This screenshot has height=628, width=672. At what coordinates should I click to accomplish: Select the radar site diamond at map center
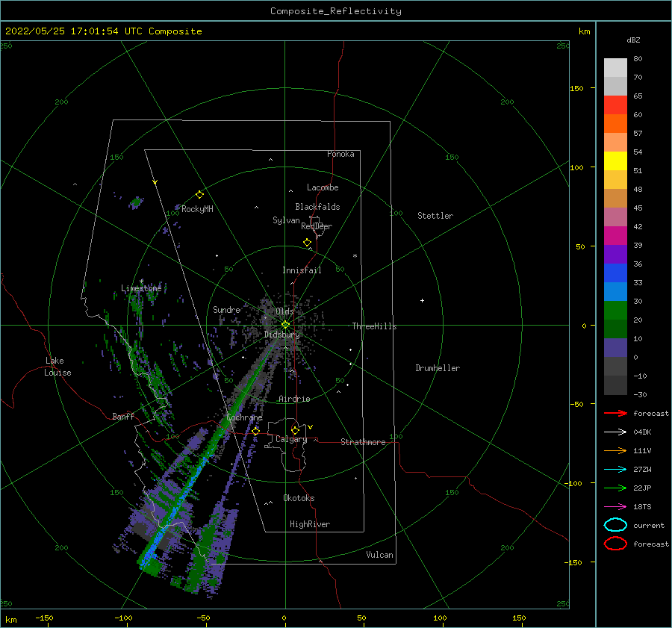[285, 325]
